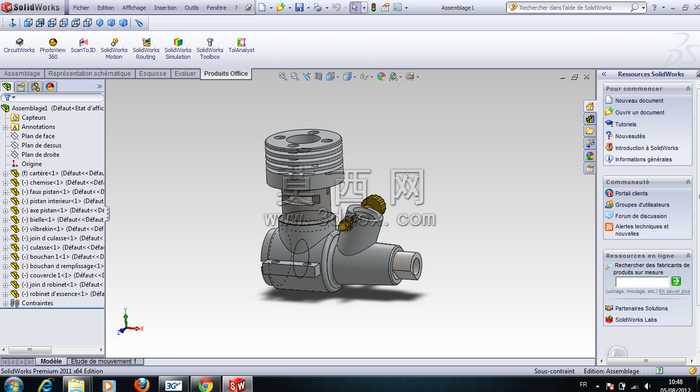The image size is (700, 392).
Task: Open Internet Explorer from taskbar
Action: (46, 384)
